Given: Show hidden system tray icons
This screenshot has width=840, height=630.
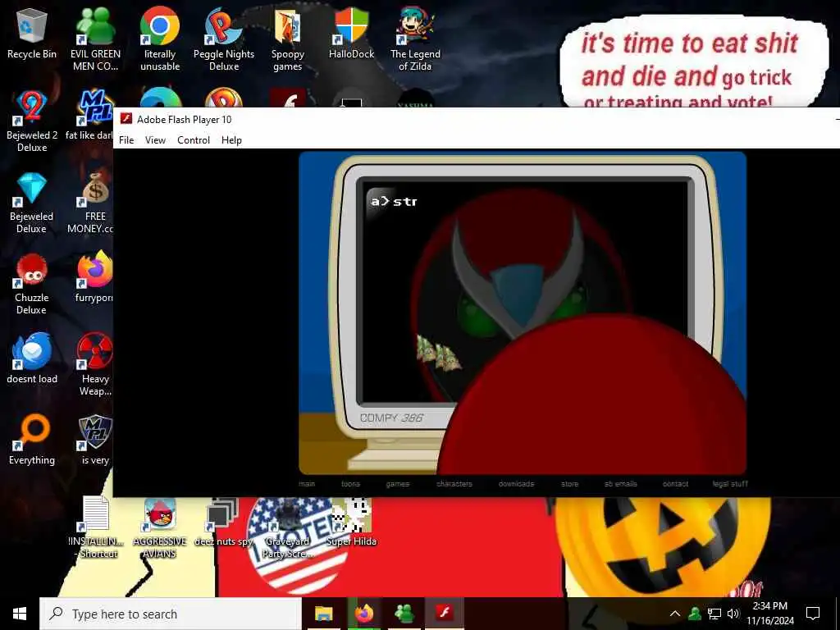Looking at the screenshot, I should point(675,614).
